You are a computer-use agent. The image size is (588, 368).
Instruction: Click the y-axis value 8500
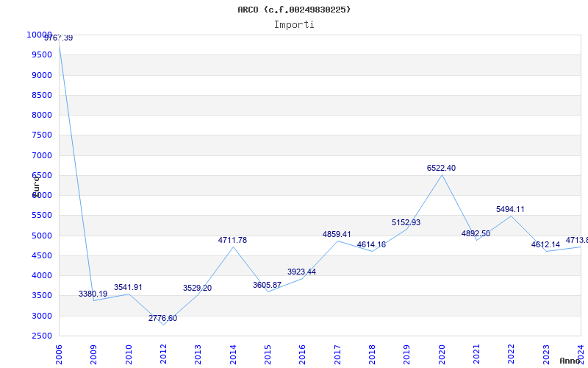point(42,95)
